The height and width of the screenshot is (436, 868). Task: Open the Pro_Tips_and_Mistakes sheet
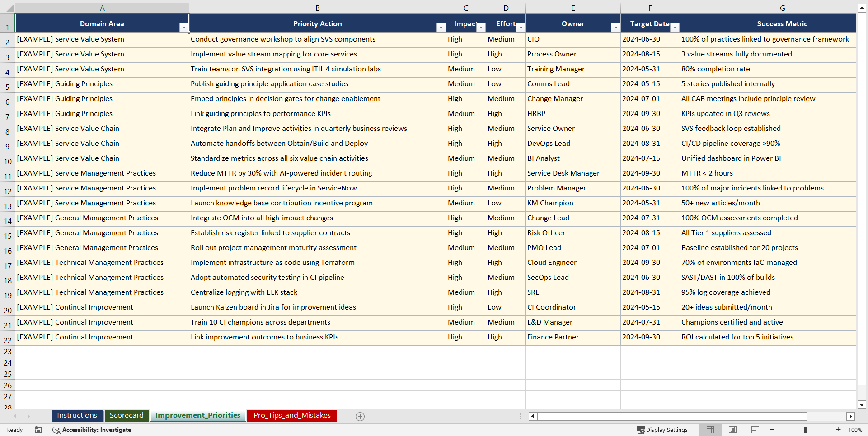(291, 416)
